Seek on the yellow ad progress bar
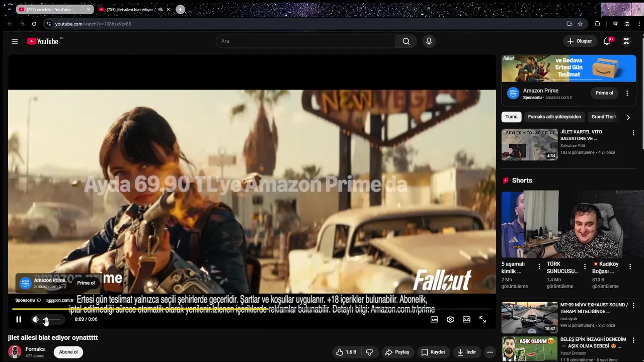 pos(252,309)
